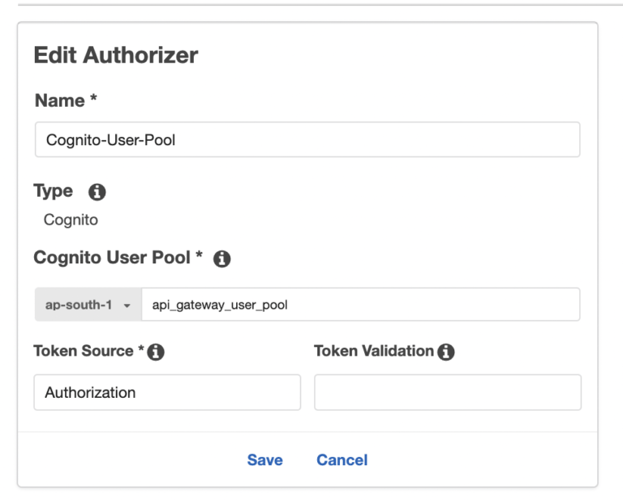Select the Cognito type value text
The image size is (623, 500).
coord(71,220)
